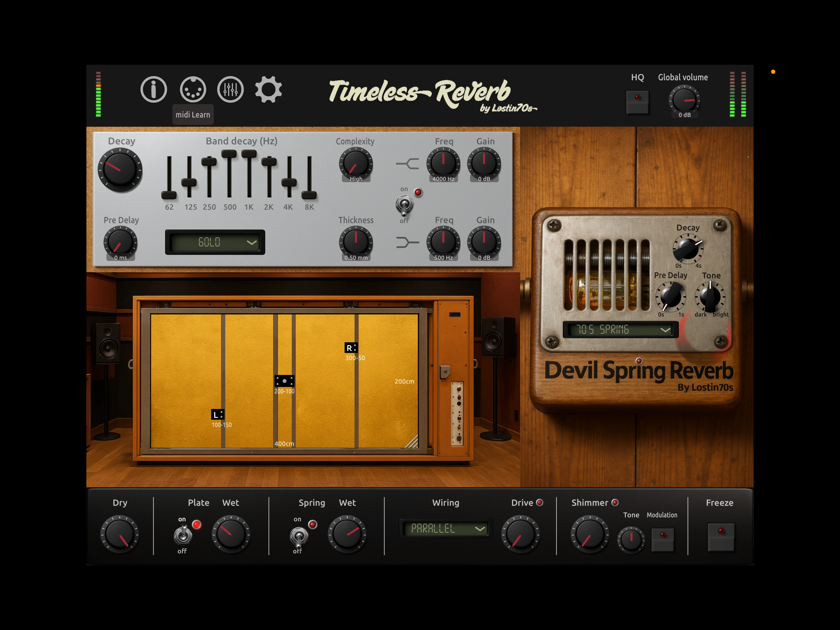Click the 1K band decay fader
Viewport: 840px width, 630px height.
tap(249, 154)
